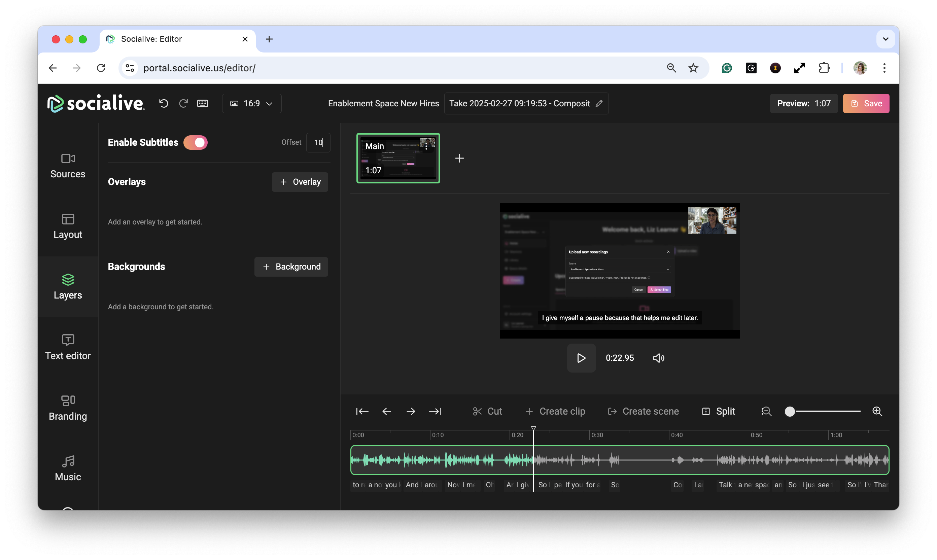Adjust the timeline zoom slider handle
937x560 pixels.
pyautogui.click(x=790, y=411)
